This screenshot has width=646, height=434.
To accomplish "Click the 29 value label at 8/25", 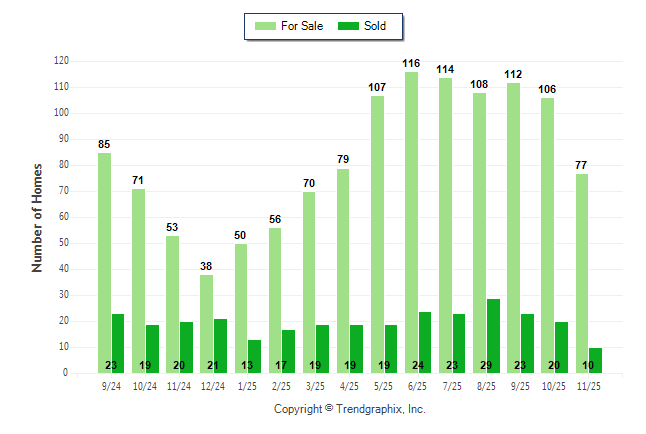I will click(486, 366).
